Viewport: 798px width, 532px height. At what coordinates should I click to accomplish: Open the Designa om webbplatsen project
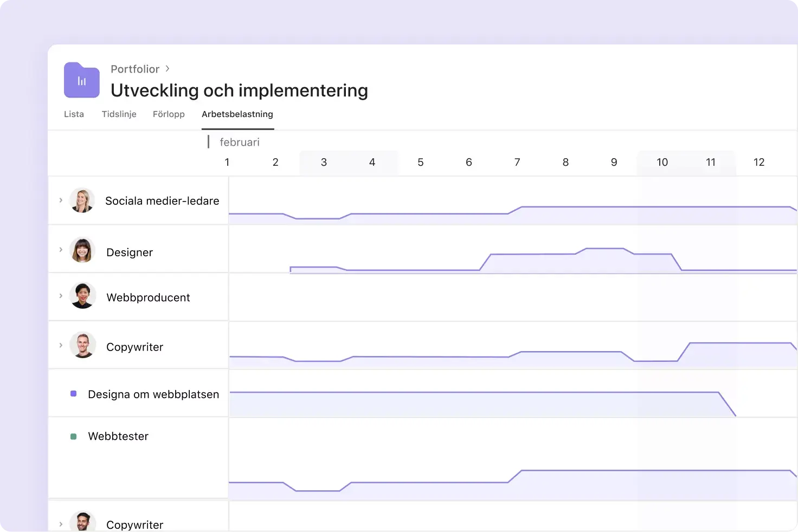coord(153,394)
